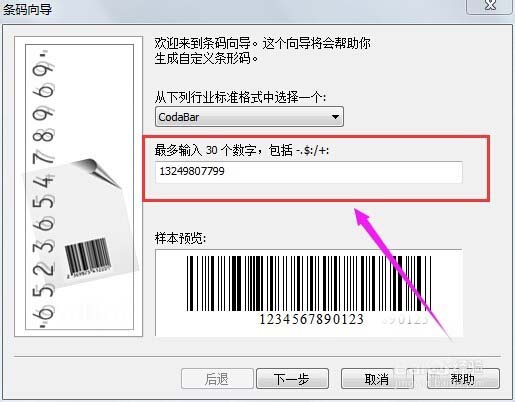The height and width of the screenshot is (402, 515).
Task: Click the 取消 button
Action: [x=377, y=379]
